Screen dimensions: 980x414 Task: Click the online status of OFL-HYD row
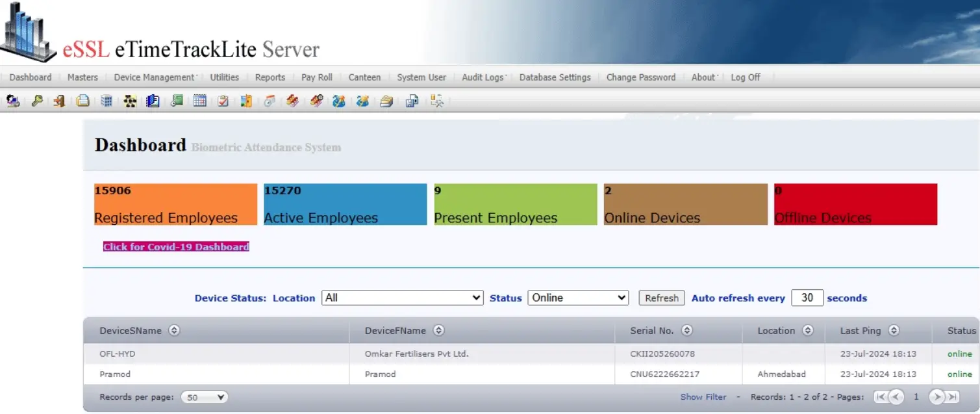coord(960,354)
